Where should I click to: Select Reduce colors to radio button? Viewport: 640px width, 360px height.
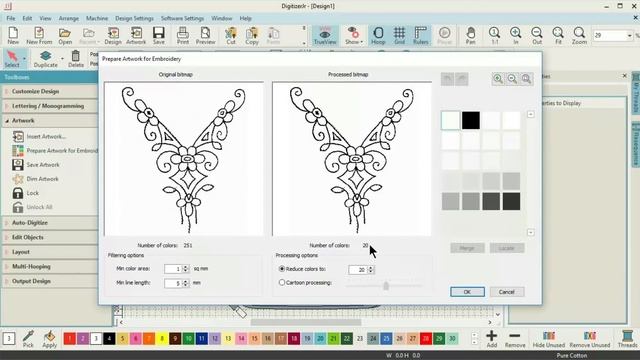point(282,269)
